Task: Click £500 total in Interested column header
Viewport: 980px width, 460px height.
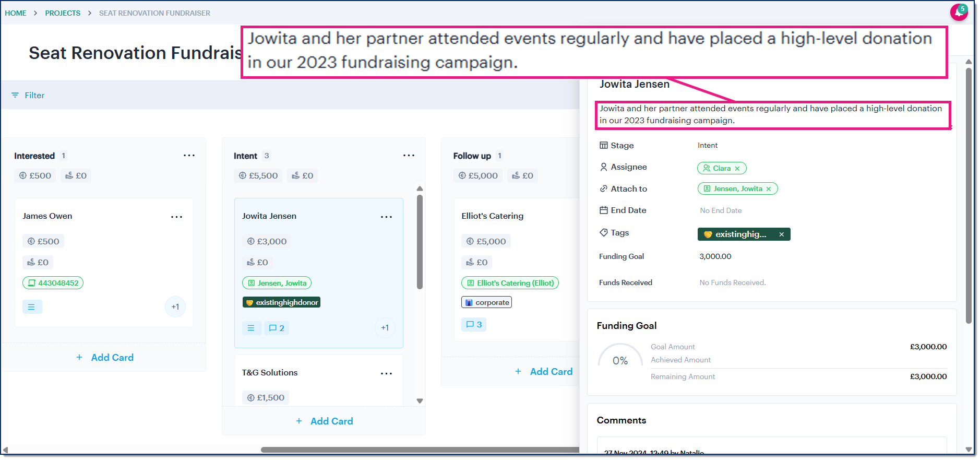Action: coord(36,176)
